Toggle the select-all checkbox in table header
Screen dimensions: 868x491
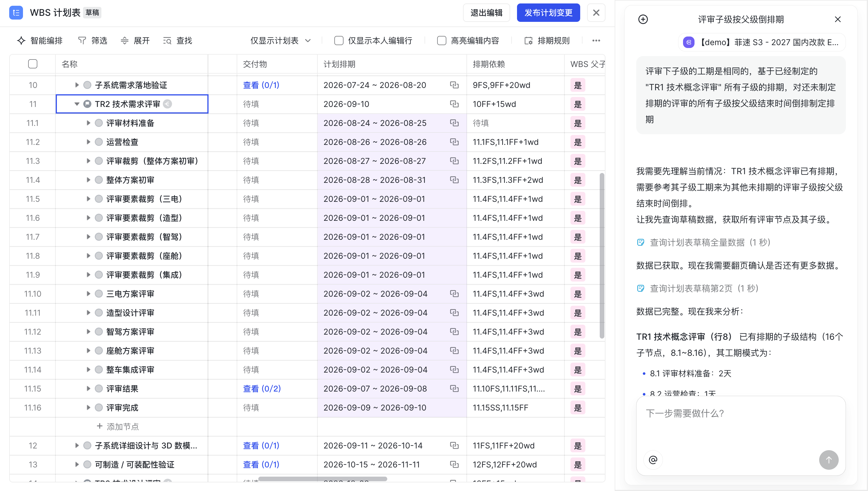click(x=33, y=64)
